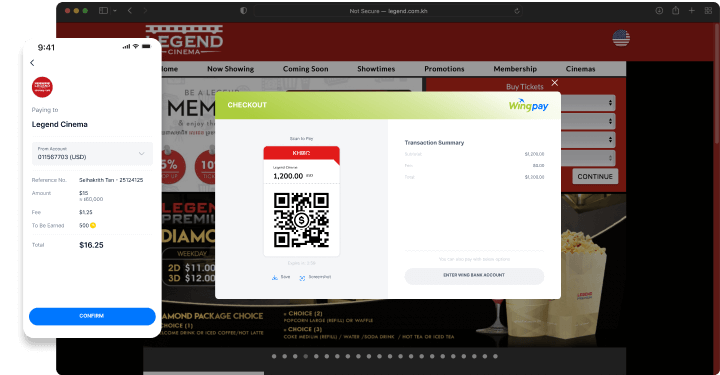Click the back arrow on phone screen
Screen dimensions: 720x375
point(32,62)
